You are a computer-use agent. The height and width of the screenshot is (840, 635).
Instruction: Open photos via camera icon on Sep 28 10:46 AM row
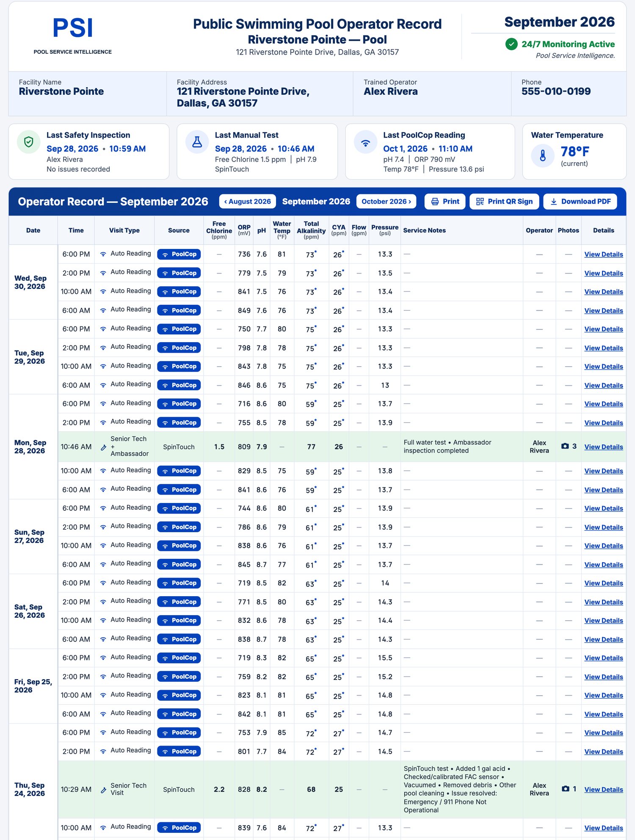(565, 446)
